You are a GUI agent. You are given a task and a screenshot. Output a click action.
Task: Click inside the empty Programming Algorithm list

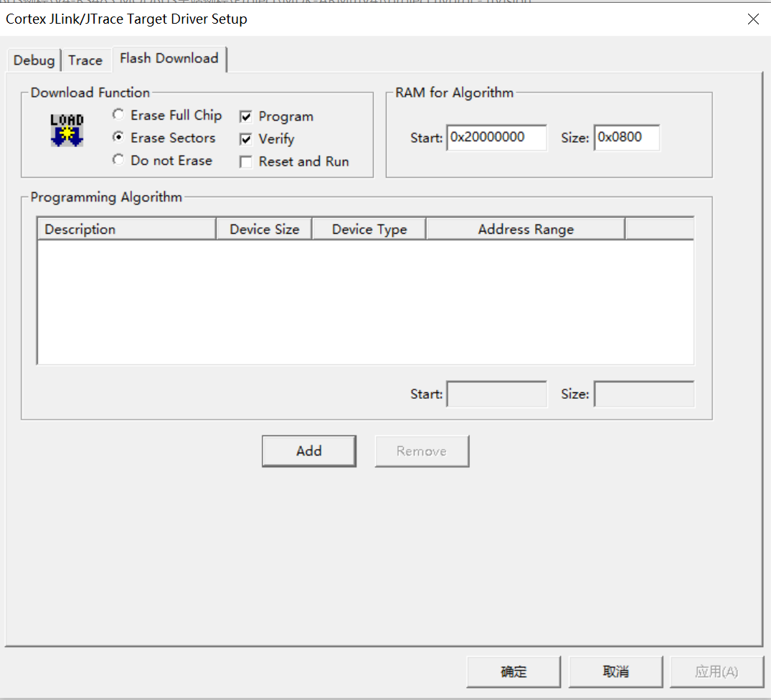click(x=366, y=301)
